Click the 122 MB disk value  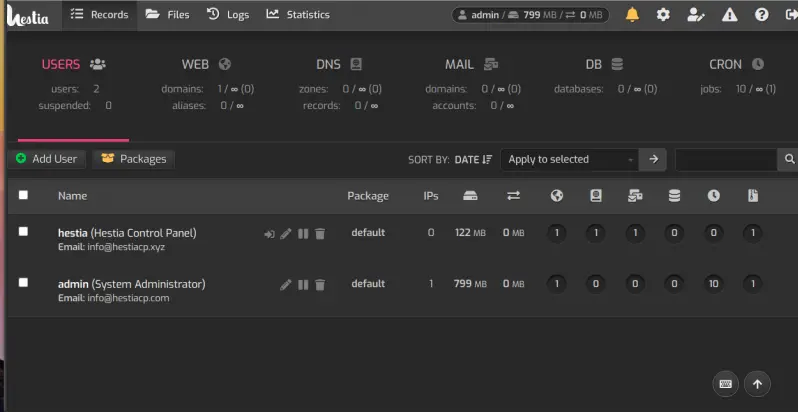[470, 233]
